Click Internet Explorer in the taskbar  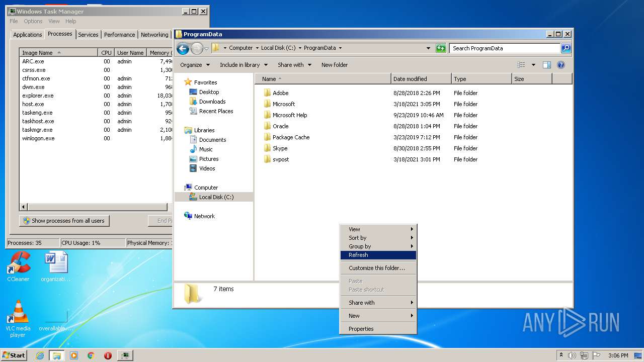pos(40,355)
